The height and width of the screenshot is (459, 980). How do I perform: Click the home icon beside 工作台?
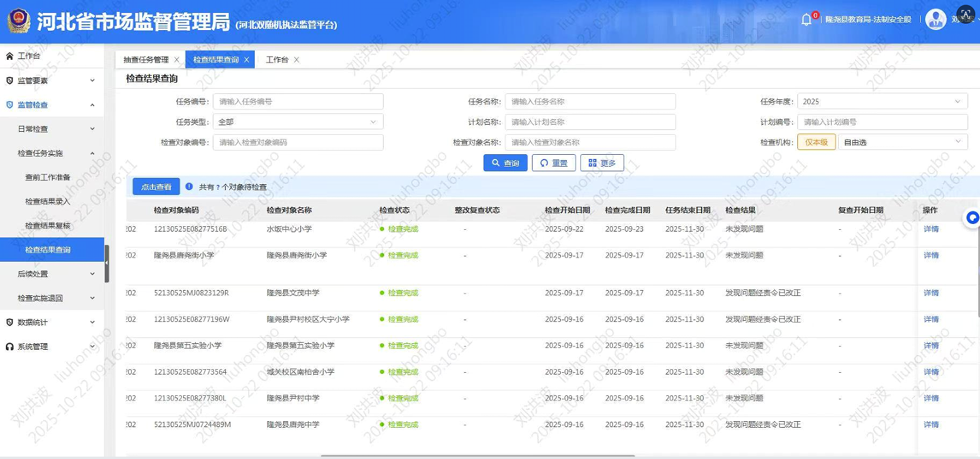[9, 56]
